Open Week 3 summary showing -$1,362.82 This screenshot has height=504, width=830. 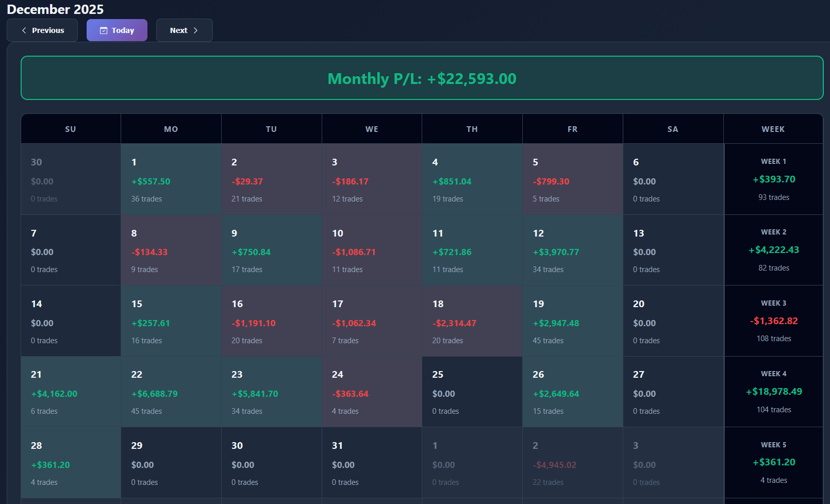coord(773,321)
